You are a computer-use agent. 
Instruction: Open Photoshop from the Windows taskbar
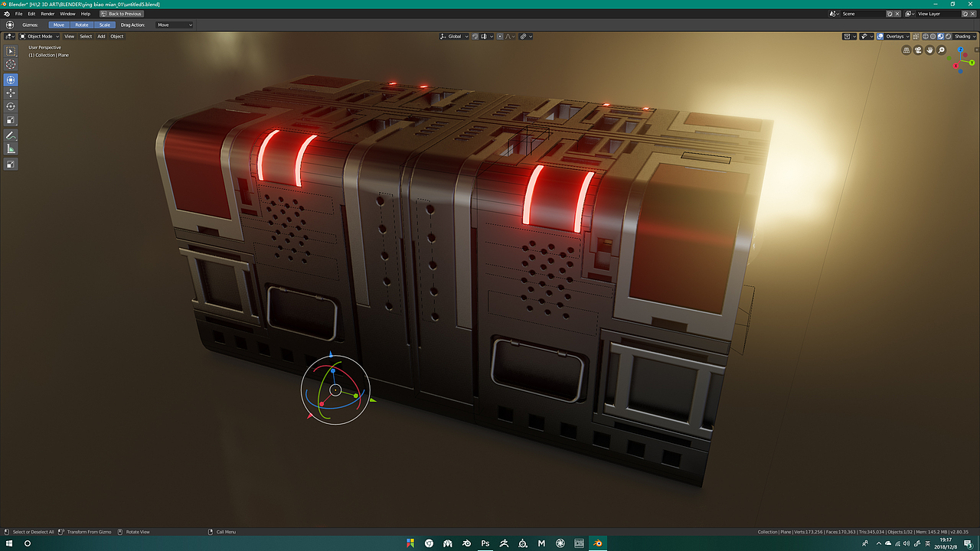pyautogui.click(x=485, y=543)
